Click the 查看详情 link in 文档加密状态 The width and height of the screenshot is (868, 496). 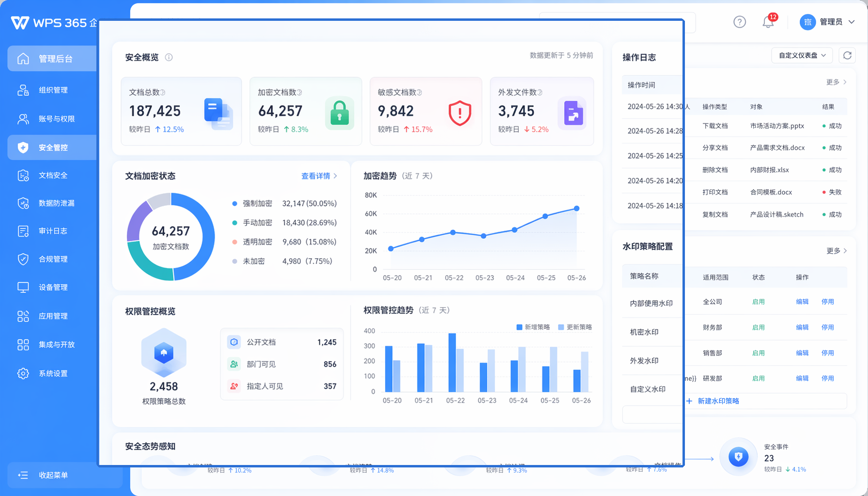319,176
